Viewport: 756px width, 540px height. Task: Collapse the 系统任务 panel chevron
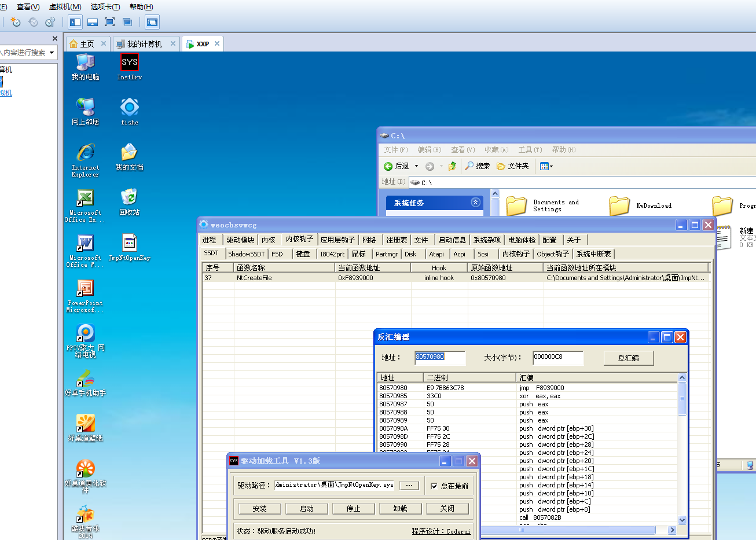pyautogui.click(x=475, y=203)
